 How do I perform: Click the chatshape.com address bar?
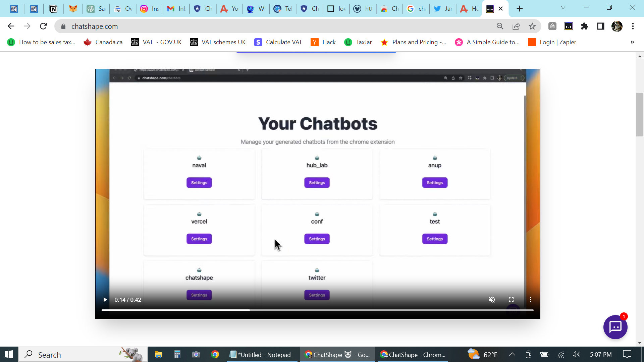click(268, 26)
